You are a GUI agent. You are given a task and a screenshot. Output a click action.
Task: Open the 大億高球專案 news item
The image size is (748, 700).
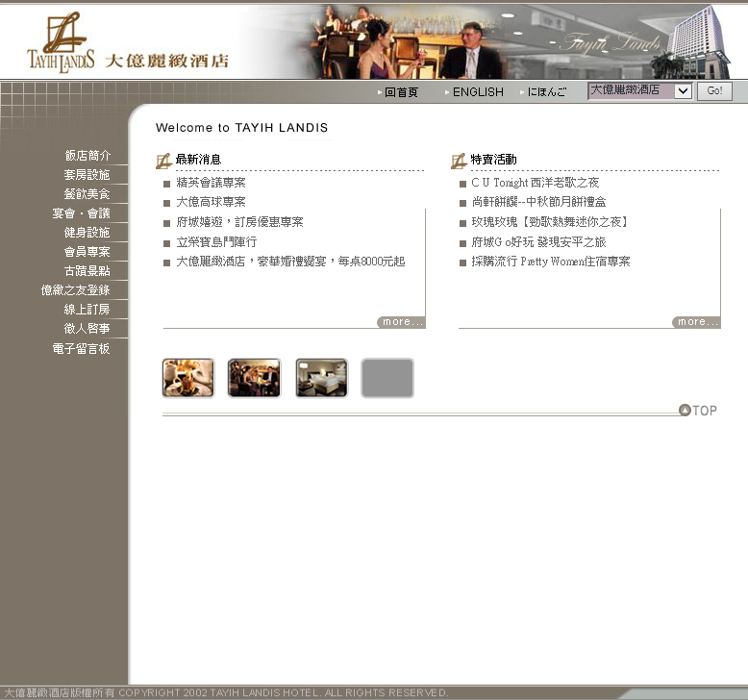tap(211, 202)
